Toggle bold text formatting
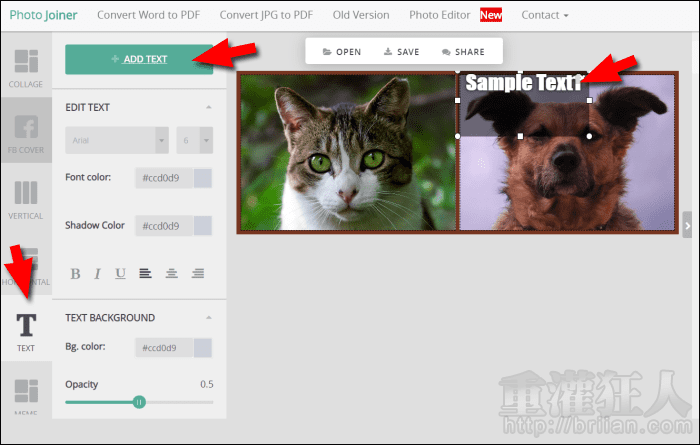 (75, 273)
